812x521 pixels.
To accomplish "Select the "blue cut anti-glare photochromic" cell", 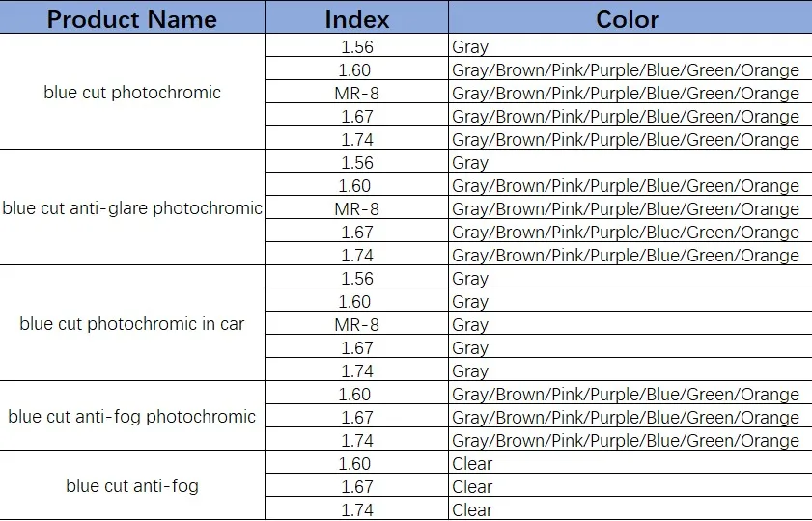I will [132, 208].
